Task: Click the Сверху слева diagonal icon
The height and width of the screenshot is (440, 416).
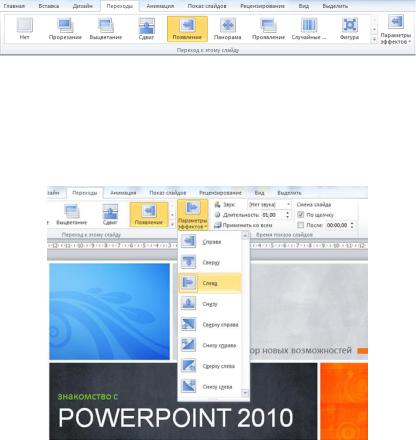Action: pyautogui.click(x=188, y=366)
